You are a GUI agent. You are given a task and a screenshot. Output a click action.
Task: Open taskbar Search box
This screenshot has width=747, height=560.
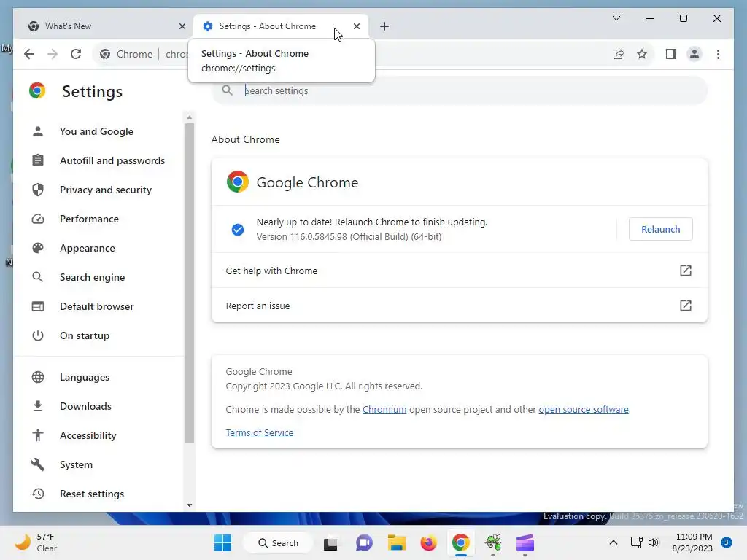(x=278, y=542)
